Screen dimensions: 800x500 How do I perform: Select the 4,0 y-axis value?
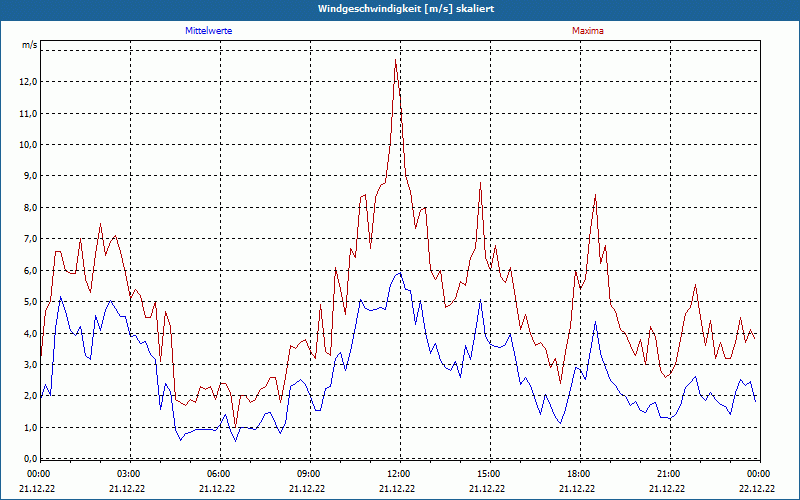[x=30, y=333]
